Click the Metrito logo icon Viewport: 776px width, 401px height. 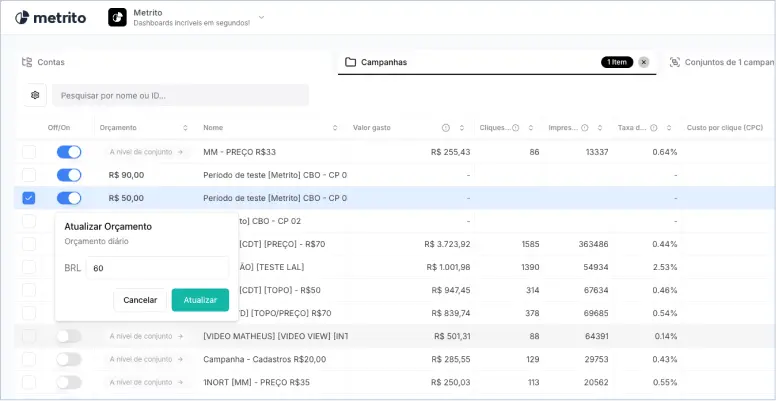[x=23, y=18]
